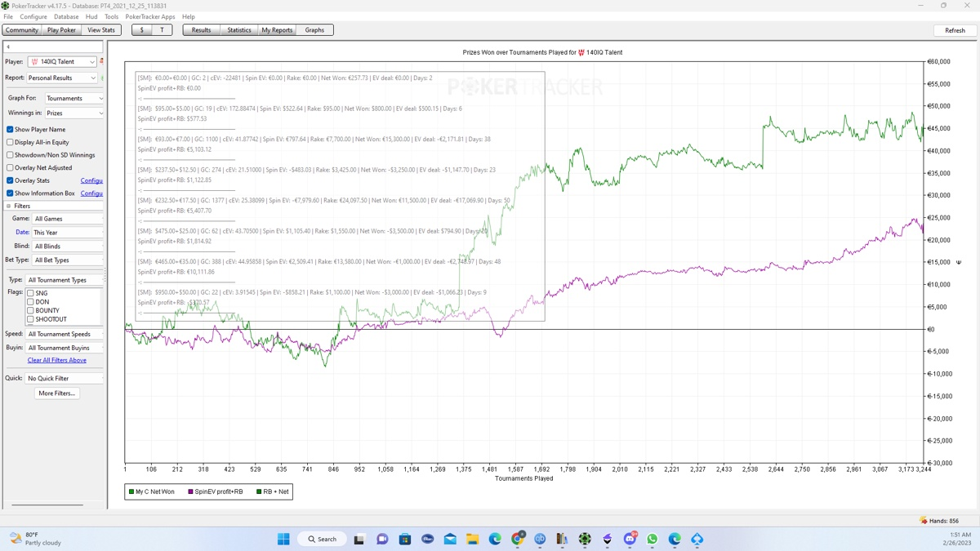Screen dimensions: 980x551
Task: Open the Player dropdown showing 140IQ Talent
Action: point(62,62)
